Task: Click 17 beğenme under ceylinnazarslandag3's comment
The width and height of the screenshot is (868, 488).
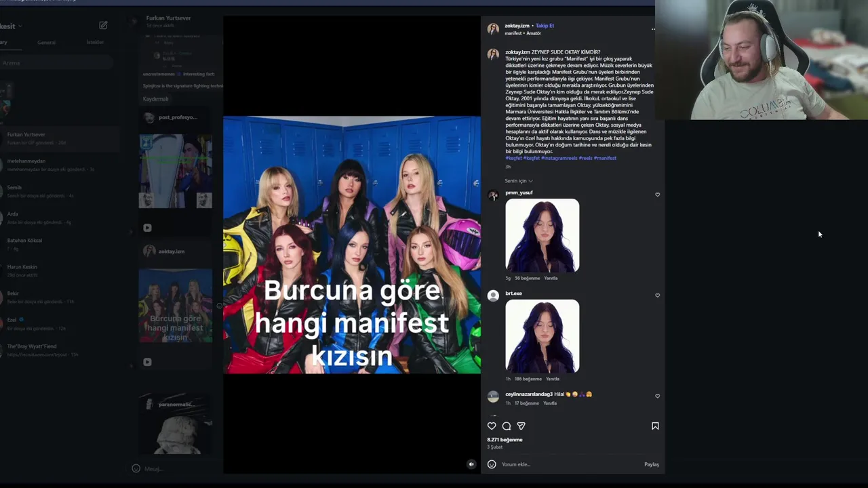Action: (x=526, y=403)
